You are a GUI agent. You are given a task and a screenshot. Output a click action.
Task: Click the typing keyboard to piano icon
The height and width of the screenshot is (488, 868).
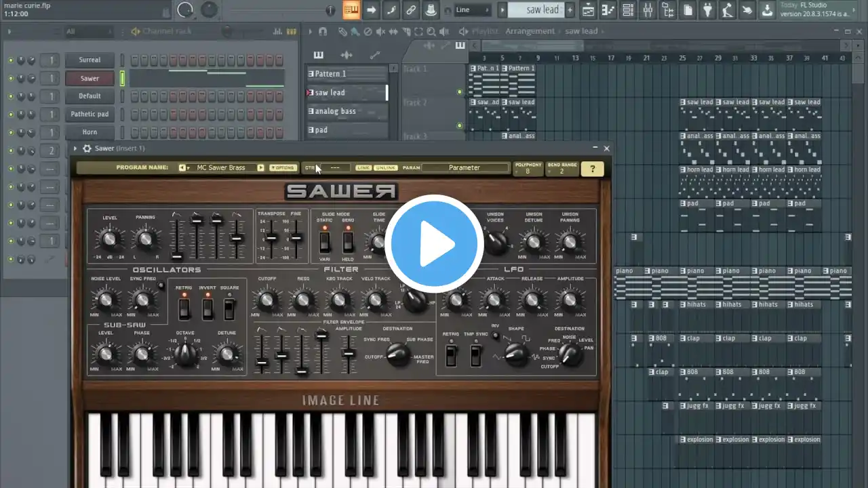coord(351,9)
